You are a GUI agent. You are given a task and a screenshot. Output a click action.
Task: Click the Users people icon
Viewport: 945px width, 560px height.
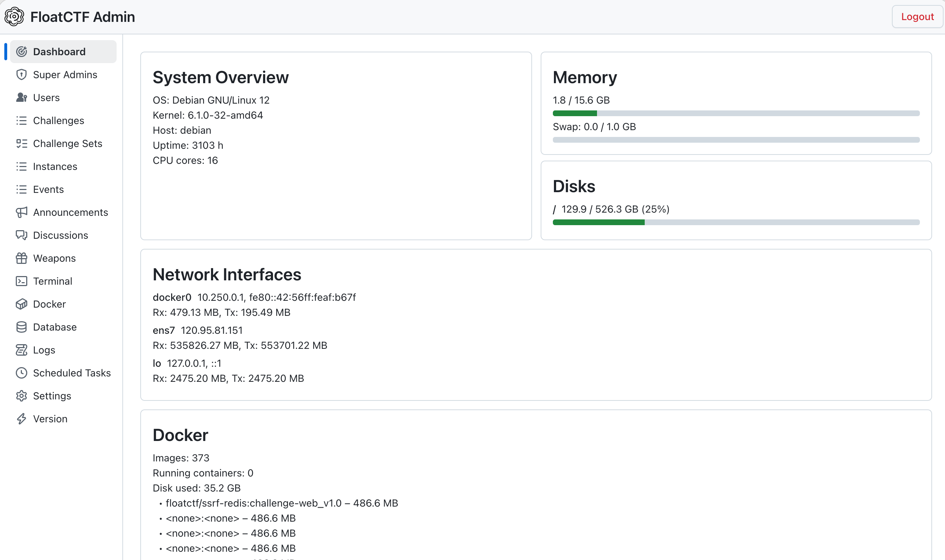(22, 98)
